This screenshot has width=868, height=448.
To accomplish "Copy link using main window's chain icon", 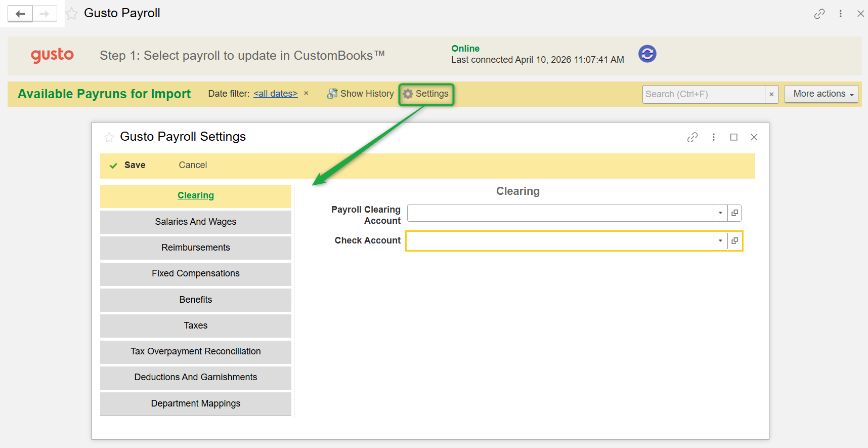I will tap(819, 14).
